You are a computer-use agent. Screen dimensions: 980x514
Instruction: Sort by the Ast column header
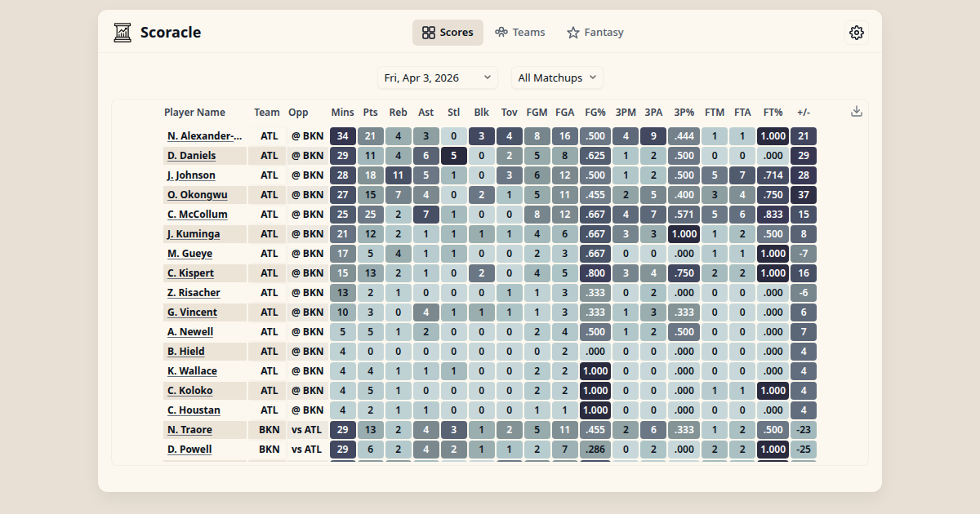(426, 113)
